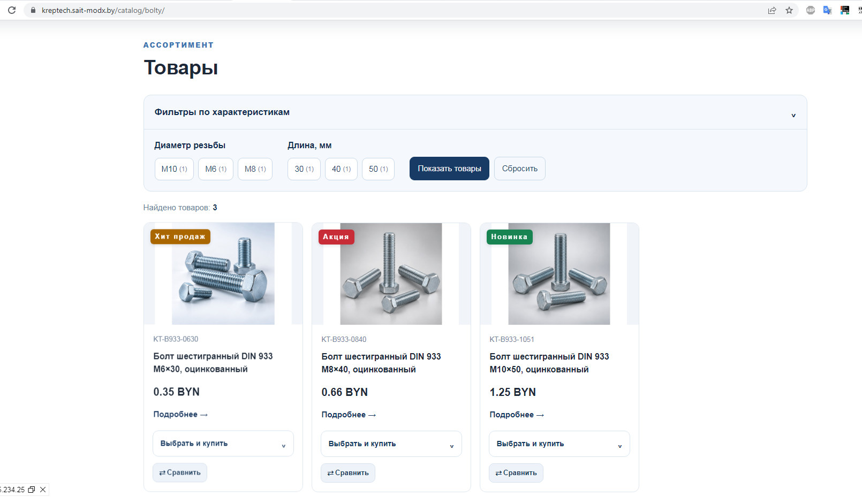
Task: Click the Хит продаж badge
Action: [x=180, y=236]
